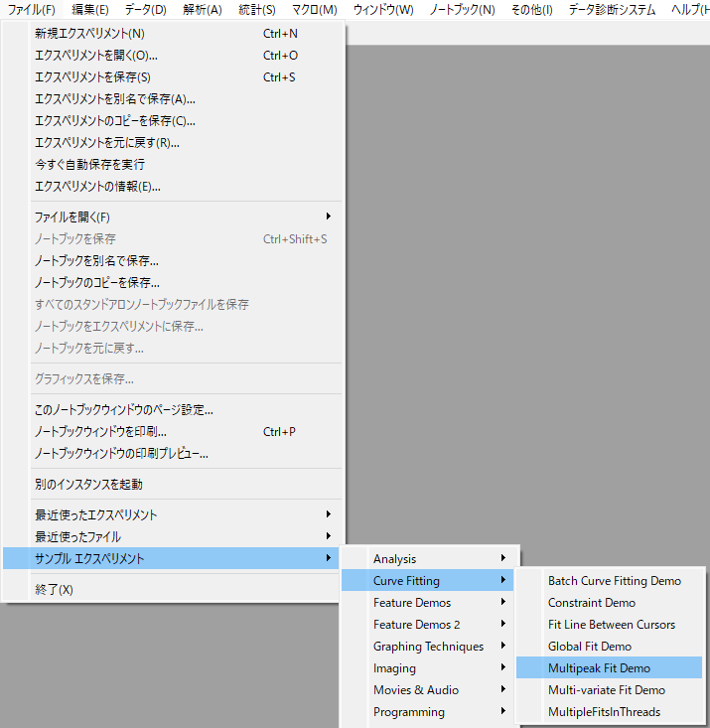Viewport: 710px width, 728px height.
Task: Open Global Fit Demo sample
Action: [x=610, y=646]
